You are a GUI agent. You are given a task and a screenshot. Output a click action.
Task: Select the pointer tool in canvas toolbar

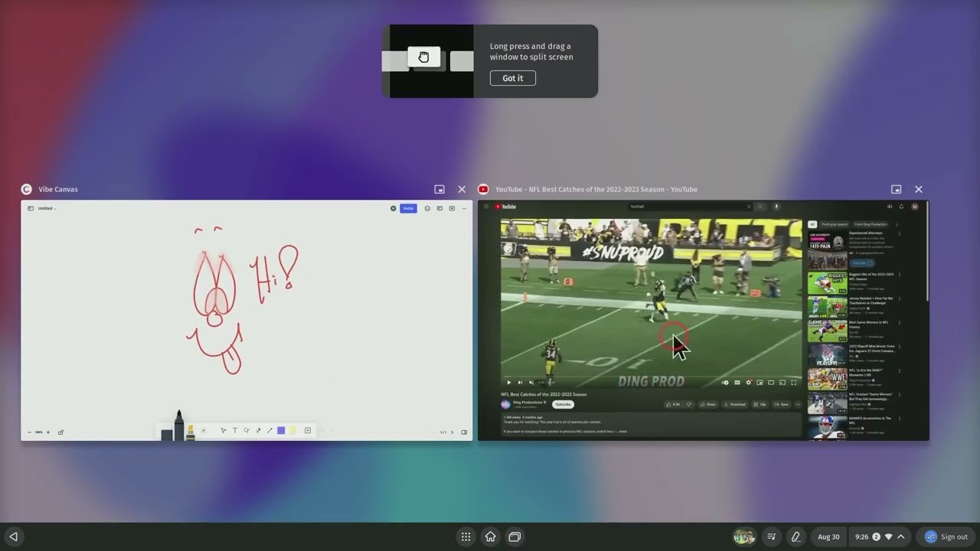pyautogui.click(x=223, y=431)
